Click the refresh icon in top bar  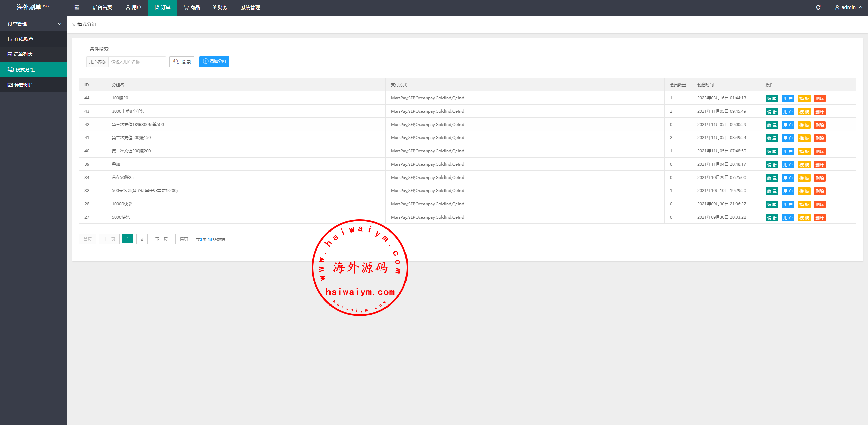tap(818, 7)
